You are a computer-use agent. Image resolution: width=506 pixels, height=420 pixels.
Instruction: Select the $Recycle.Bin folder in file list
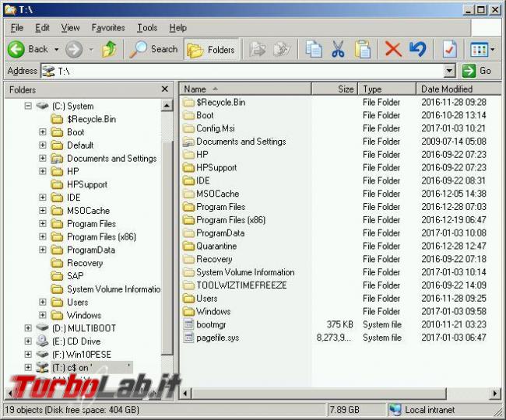pyautogui.click(x=214, y=102)
